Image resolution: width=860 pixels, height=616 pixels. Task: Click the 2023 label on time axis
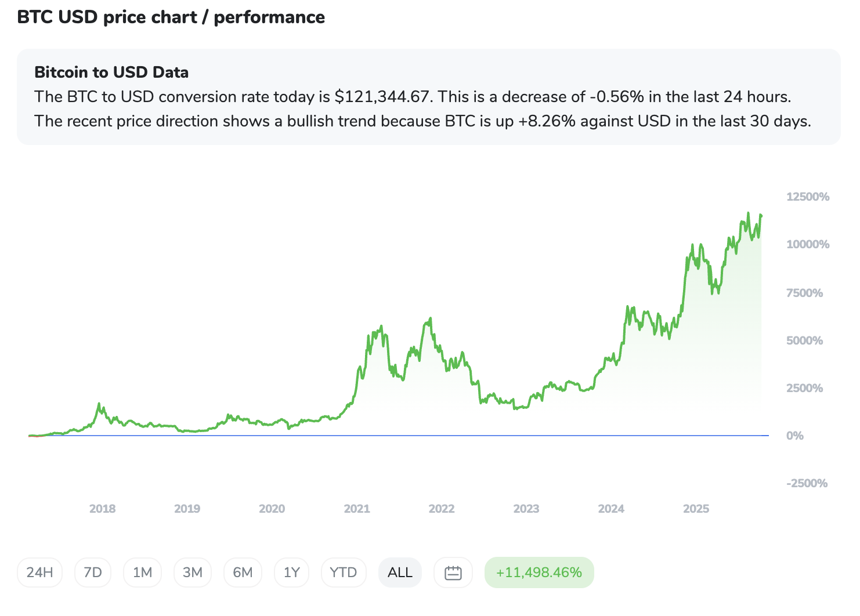pos(526,509)
